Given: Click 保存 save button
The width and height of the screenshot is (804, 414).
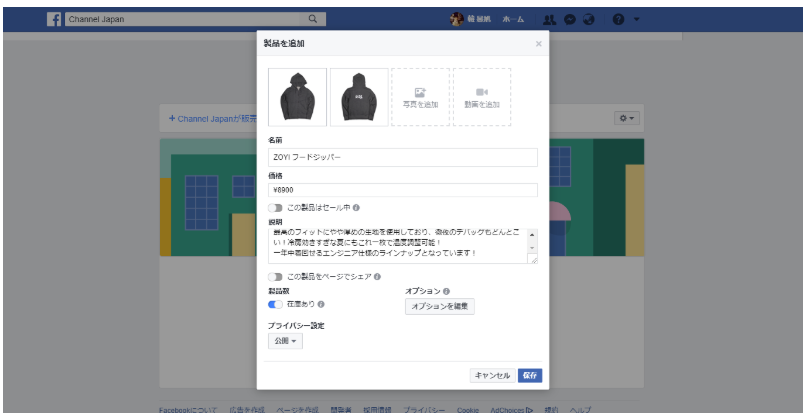Looking at the screenshot, I should pos(530,376).
